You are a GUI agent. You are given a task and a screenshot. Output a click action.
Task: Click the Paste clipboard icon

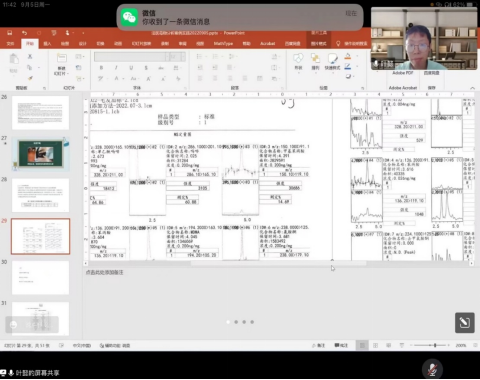[14, 59]
